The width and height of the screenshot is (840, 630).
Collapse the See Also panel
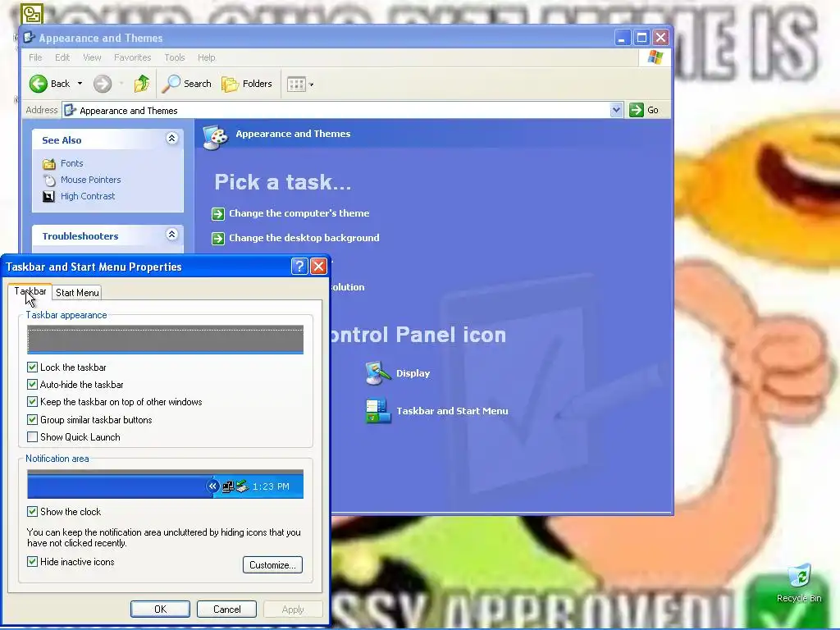point(171,138)
